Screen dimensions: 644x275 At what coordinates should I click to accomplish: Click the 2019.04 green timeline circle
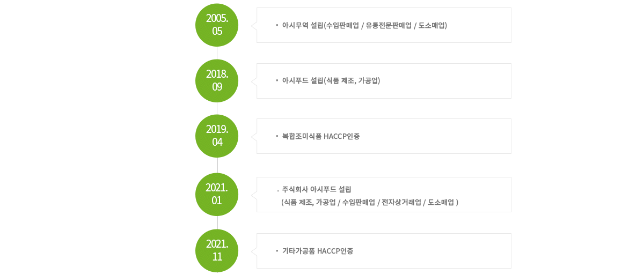[217, 136]
